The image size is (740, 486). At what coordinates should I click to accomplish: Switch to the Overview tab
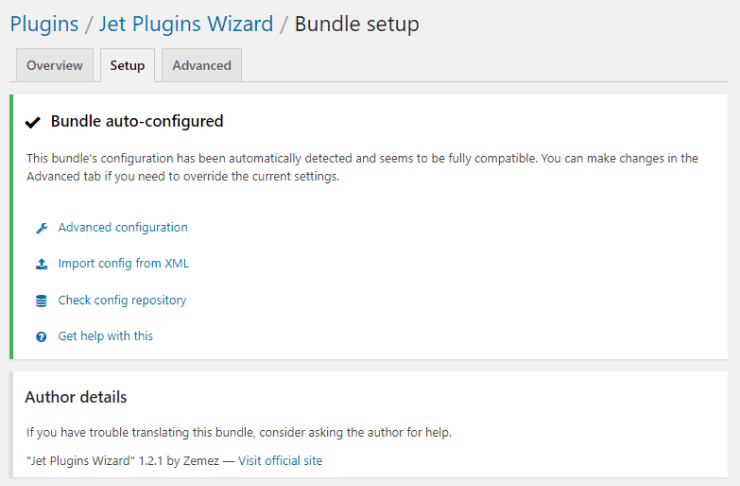click(54, 65)
